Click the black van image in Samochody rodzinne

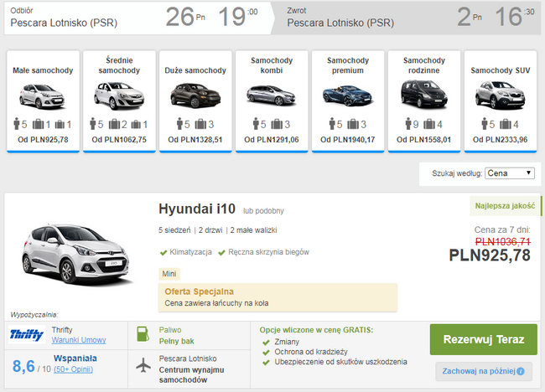click(x=423, y=94)
